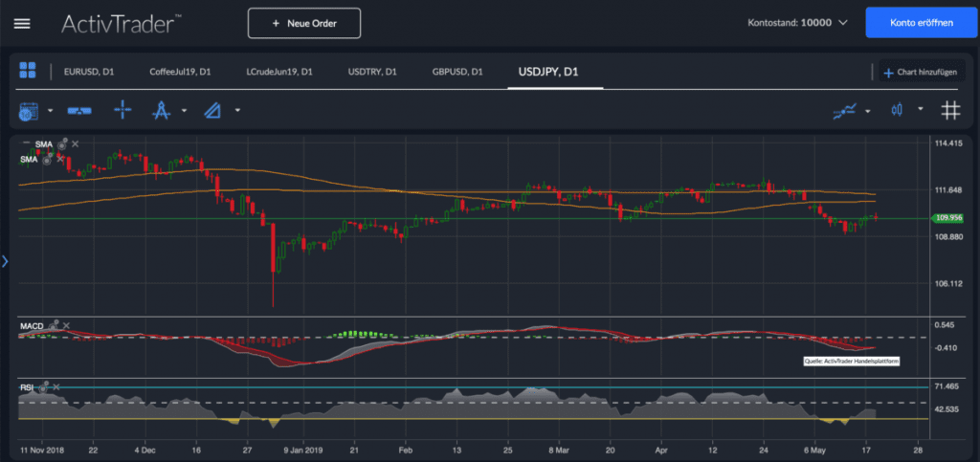Select the horizontal ruler measure tool
Image resolution: width=980 pixels, height=462 pixels.
(79, 111)
